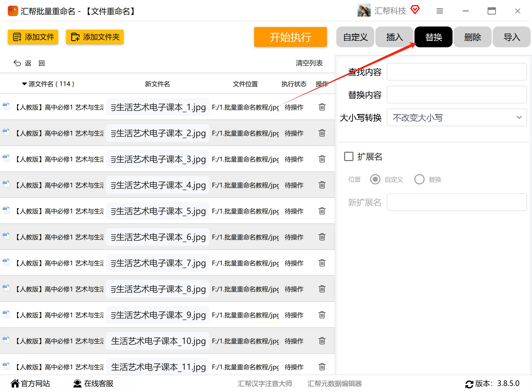Viewport: 532px width, 392px height.
Task: Switch to the 删除 tab
Action: click(x=472, y=37)
